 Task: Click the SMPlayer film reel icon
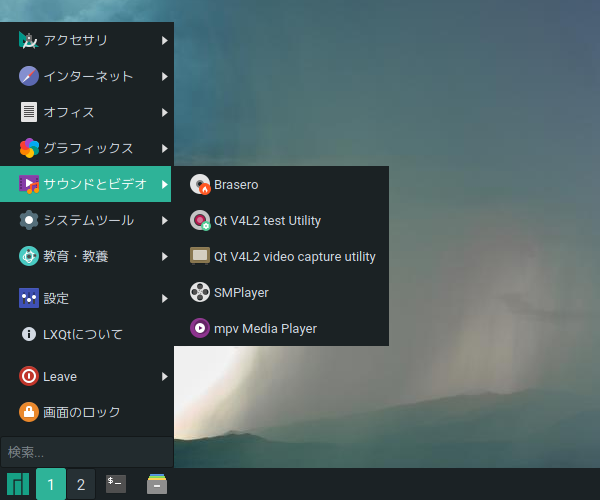(x=200, y=292)
